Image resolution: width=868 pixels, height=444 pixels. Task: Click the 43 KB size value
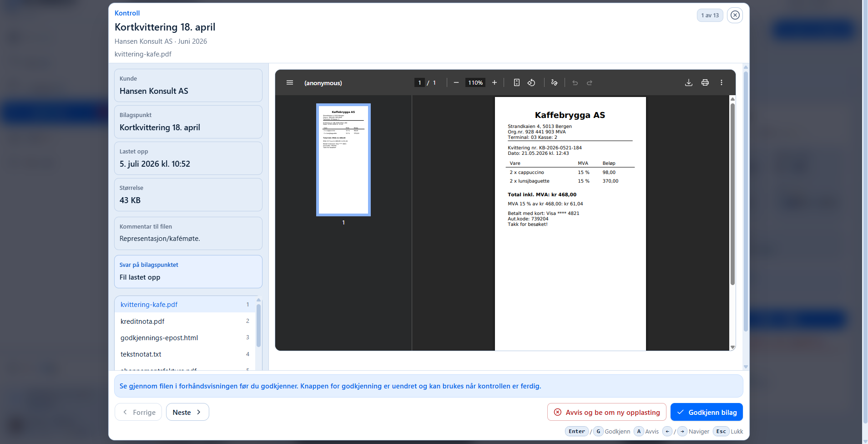point(130,200)
